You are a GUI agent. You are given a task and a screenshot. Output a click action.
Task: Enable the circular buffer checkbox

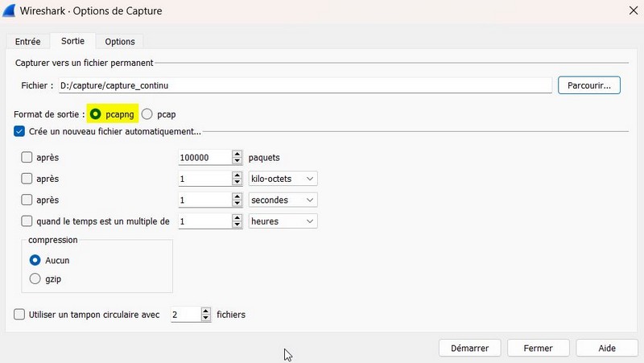(19, 315)
